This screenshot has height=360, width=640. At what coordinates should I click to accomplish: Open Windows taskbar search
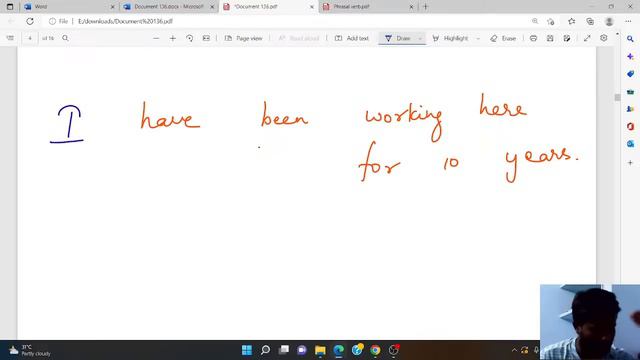click(x=265, y=350)
